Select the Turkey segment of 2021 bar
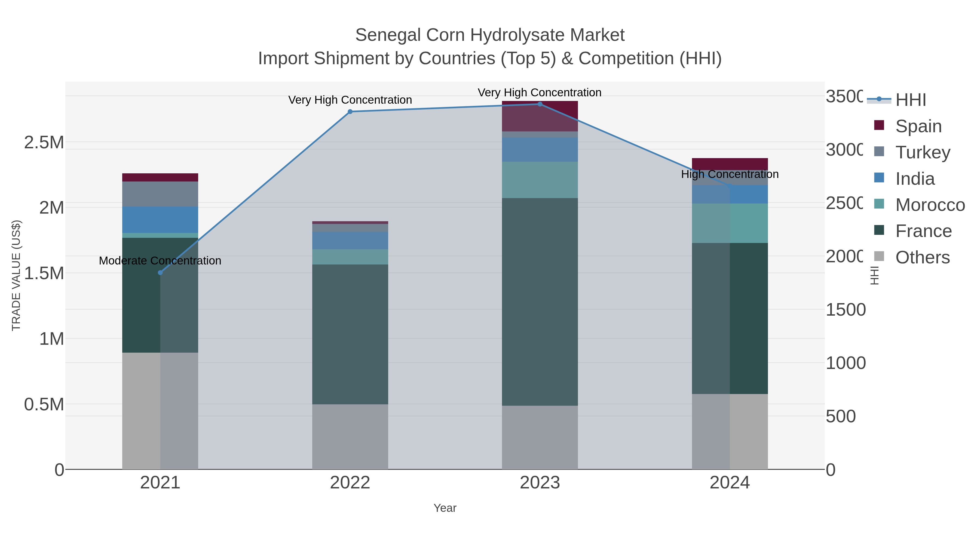The width and height of the screenshot is (980, 551). click(160, 194)
